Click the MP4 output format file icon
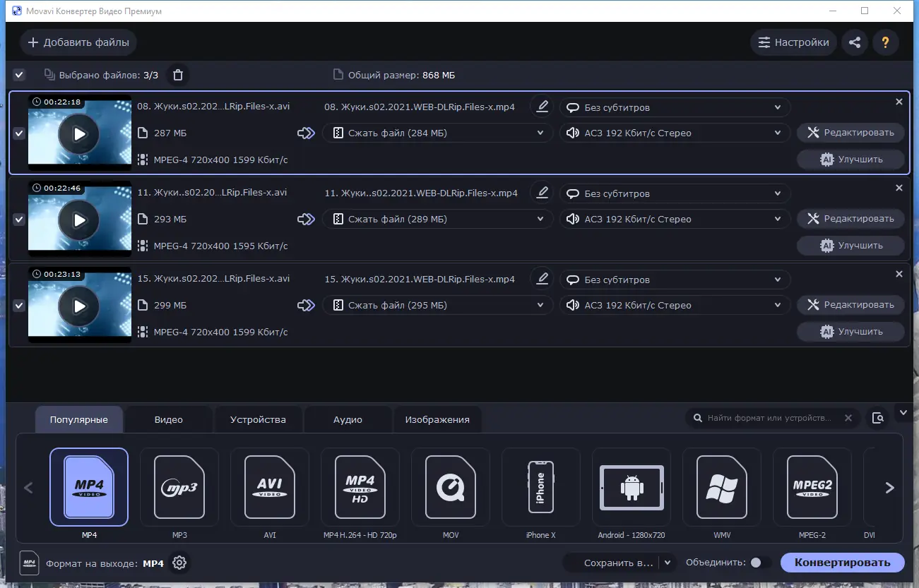Image resolution: width=919 pixels, height=588 pixels. click(x=29, y=563)
